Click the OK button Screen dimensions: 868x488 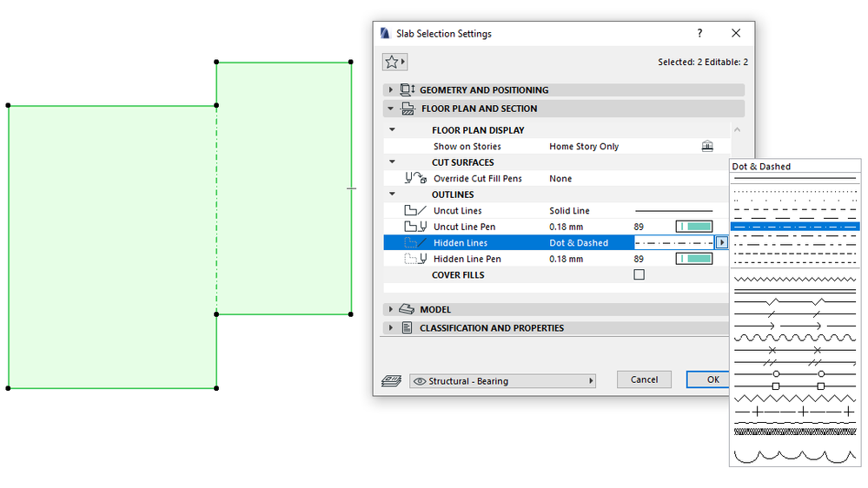[x=709, y=379]
